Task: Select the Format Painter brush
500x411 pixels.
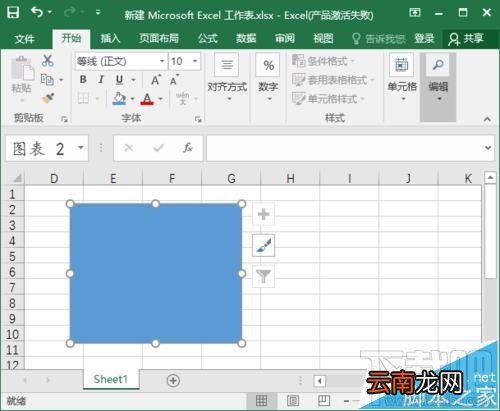Action: 48,98
